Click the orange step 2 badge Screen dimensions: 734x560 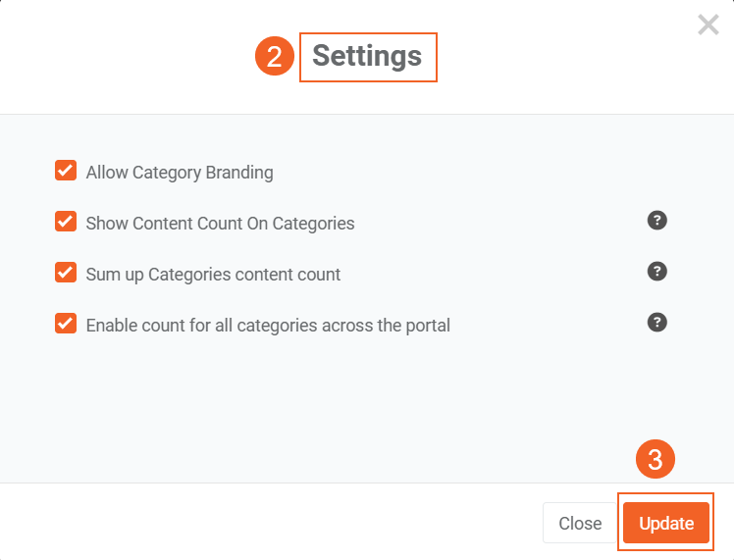coord(275,56)
